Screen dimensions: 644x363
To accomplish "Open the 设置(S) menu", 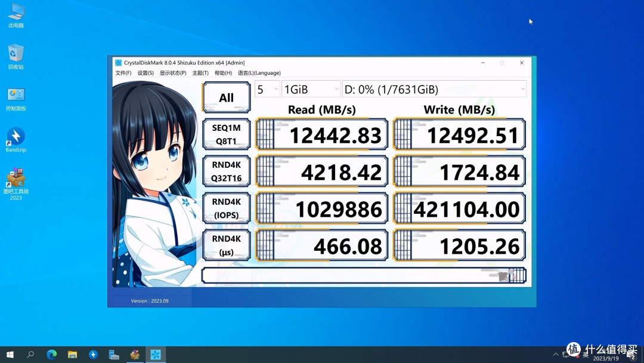I will [x=145, y=73].
